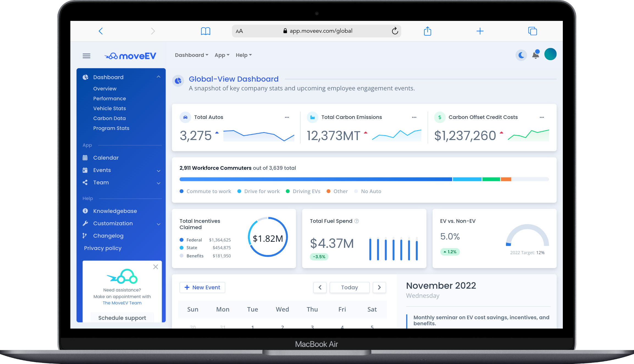The width and height of the screenshot is (634, 364).
Task: Select the Calendar icon in sidebar
Action: tap(85, 157)
